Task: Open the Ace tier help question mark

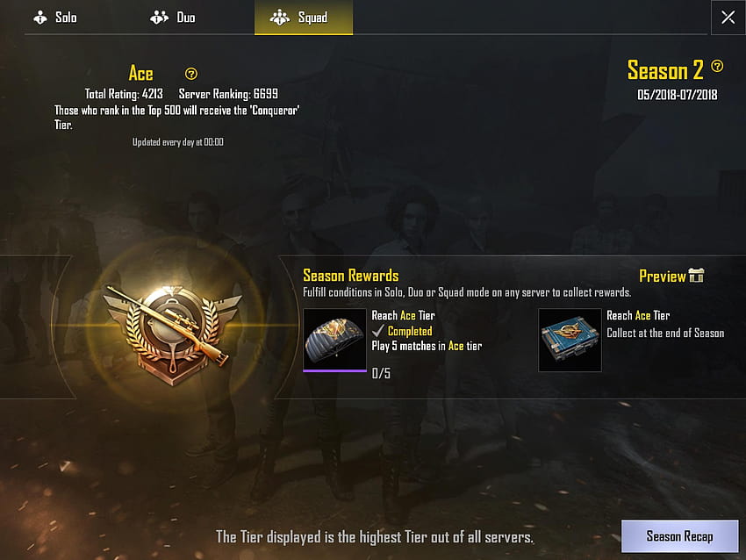Action: pyautogui.click(x=190, y=74)
